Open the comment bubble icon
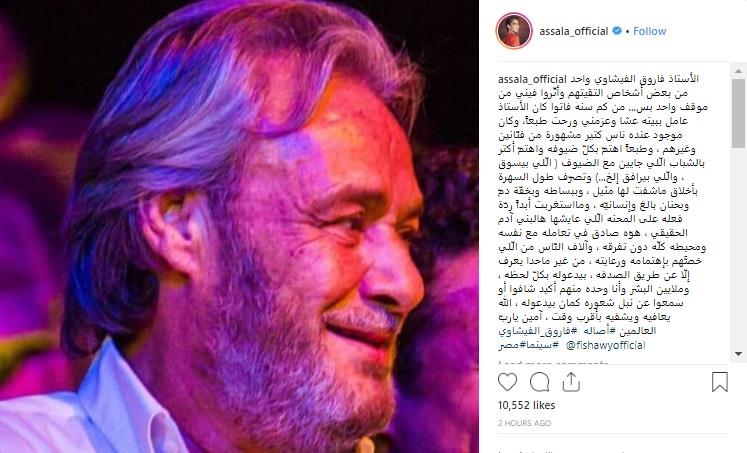Viewport: 747px width, 453px height. click(539, 382)
